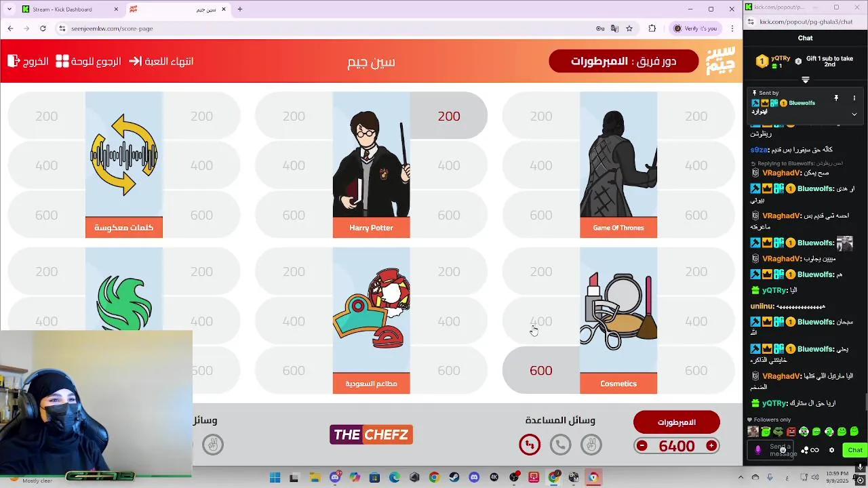Screen dimensions: 868x488
Task: Click the translate page icon
Action: point(614,28)
